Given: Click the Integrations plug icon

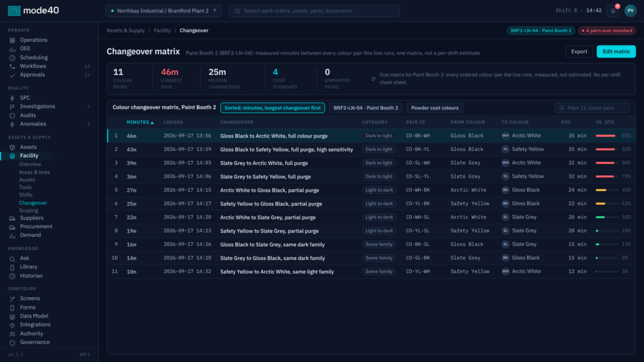Looking at the screenshot, I should pyautogui.click(x=13, y=325).
